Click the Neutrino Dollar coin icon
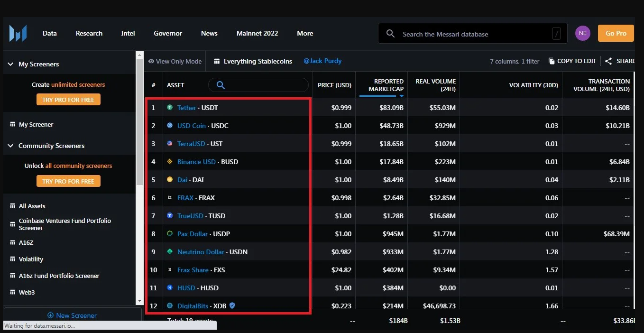 pyautogui.click(x=170, y=252)
